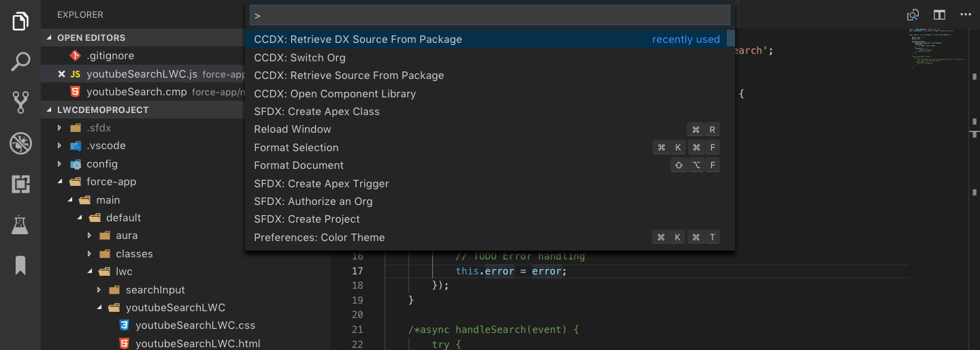Open the Source Control view
The height and width of the screenshot is (350, 980).
[20, 102]
